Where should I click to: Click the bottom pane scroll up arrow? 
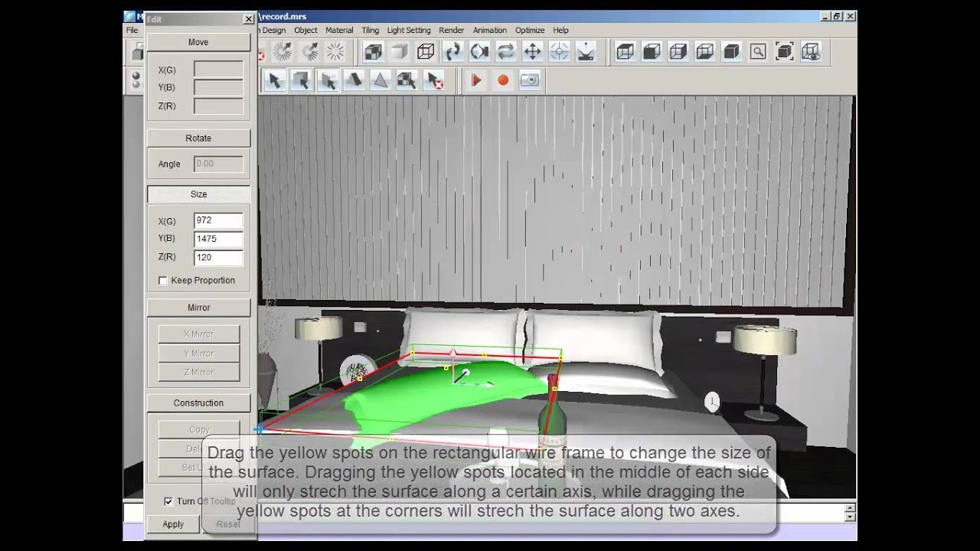click(850, 507)
